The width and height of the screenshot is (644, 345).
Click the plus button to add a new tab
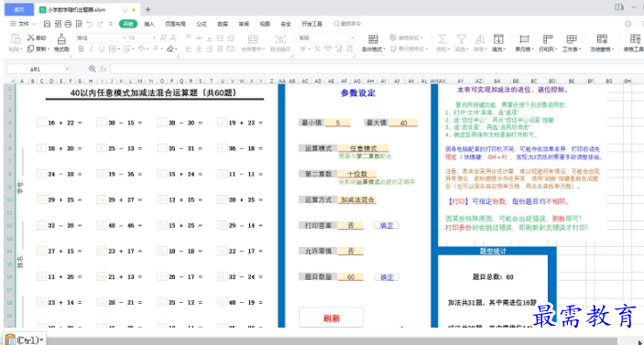pos(147,9)
